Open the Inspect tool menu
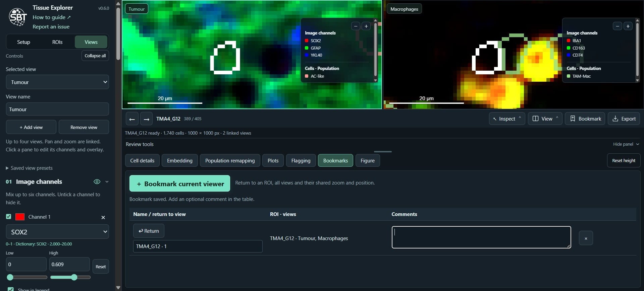 coord(507,119)
